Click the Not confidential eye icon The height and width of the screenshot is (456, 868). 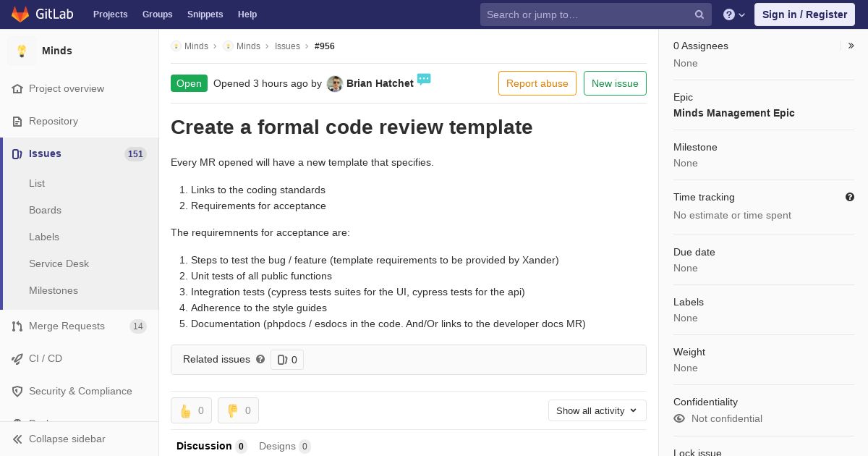tap(679, 418)
